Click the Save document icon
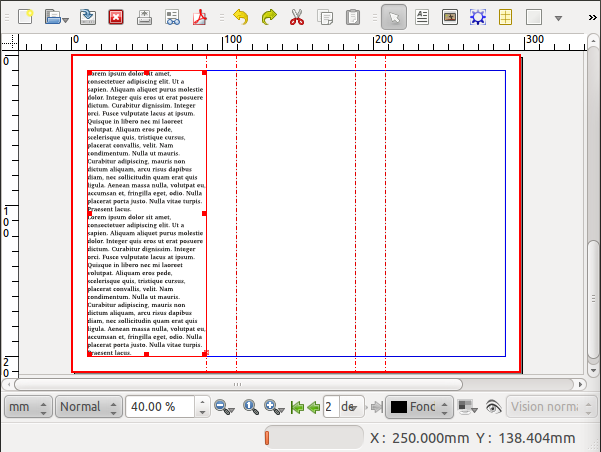Image resolution: width=601 pixels, height=452 pixels. coord(89,17)
